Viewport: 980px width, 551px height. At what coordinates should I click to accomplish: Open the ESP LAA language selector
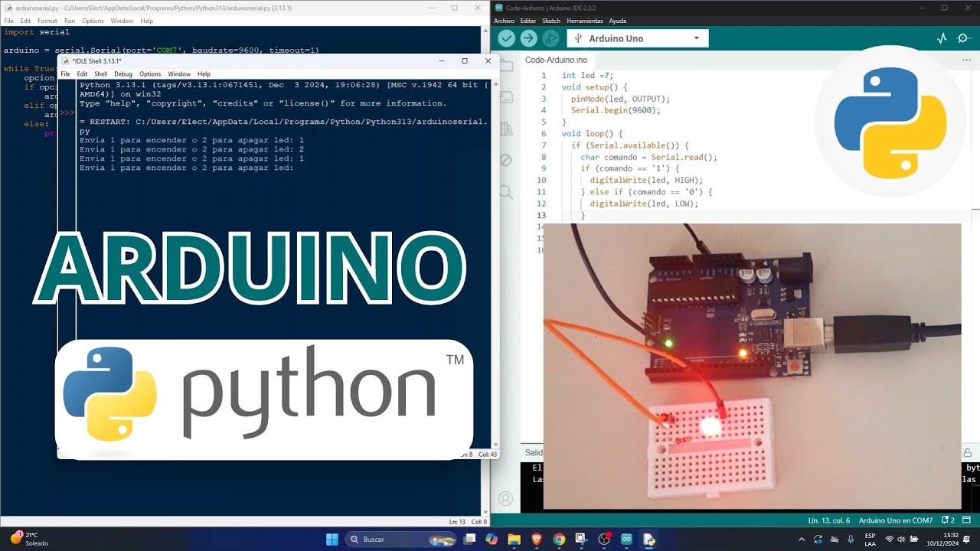coord(871,539)
